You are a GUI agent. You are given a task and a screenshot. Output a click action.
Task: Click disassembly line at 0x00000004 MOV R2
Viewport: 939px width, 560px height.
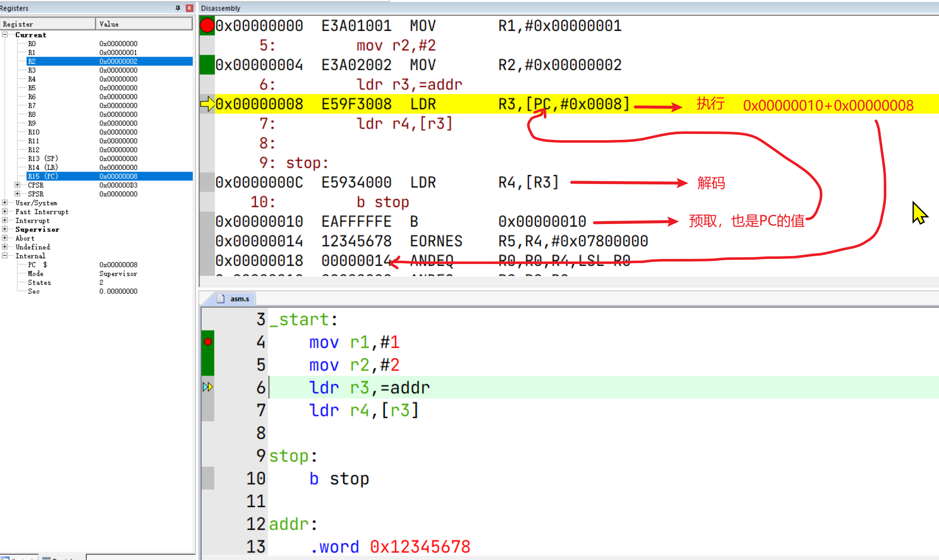click(x=418, y=65)
